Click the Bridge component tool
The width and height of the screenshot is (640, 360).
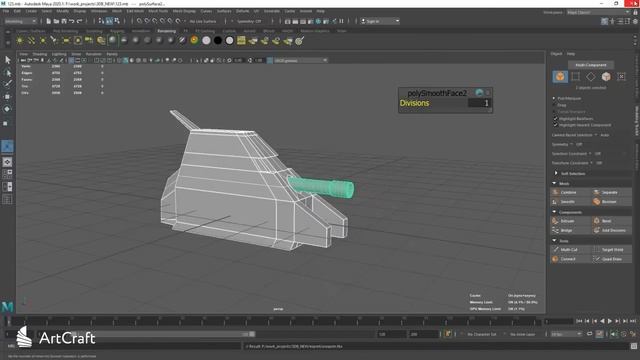(x=570, y=230)
